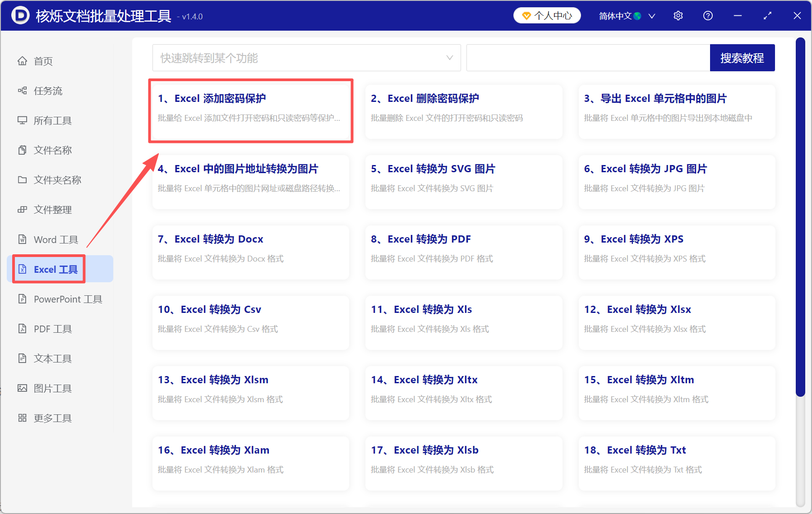812x514 pixels.
Task: Open the 文件整理 file organizer
Action: pos(52,209)
